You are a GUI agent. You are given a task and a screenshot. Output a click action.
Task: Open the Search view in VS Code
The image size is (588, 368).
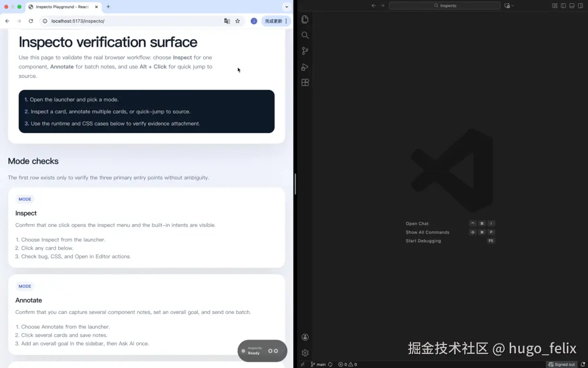(x=305, y=35)
